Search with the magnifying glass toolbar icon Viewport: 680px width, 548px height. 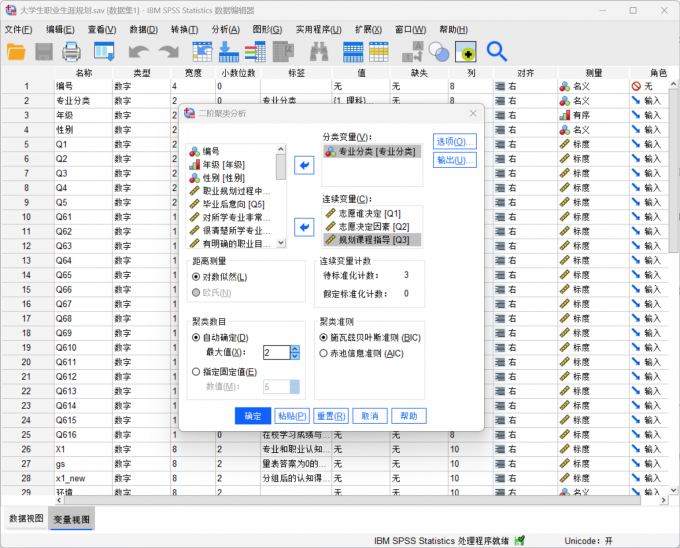(497, 52)
